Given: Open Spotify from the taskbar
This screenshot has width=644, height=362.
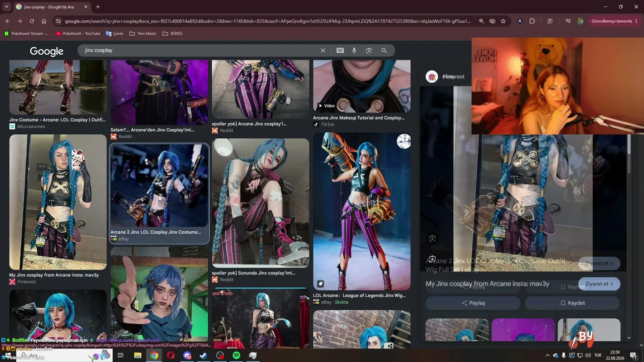Looking at the screenshot, I should (x=236, y=355).
